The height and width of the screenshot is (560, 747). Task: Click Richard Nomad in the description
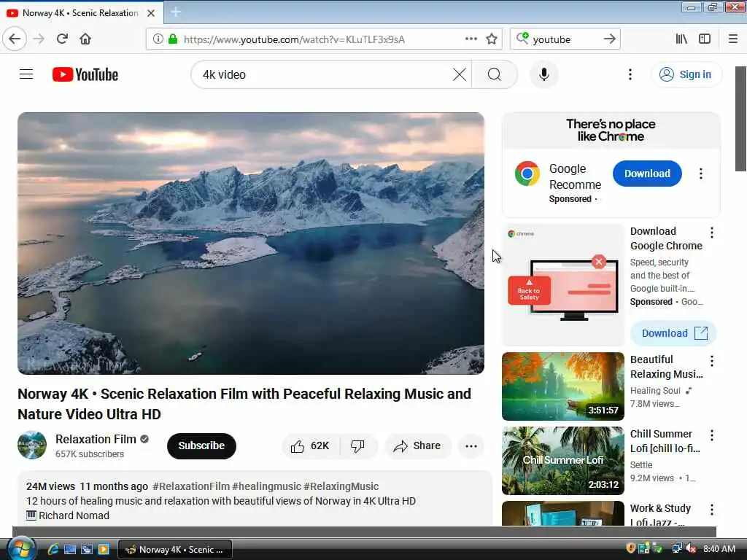click(74, 516)
